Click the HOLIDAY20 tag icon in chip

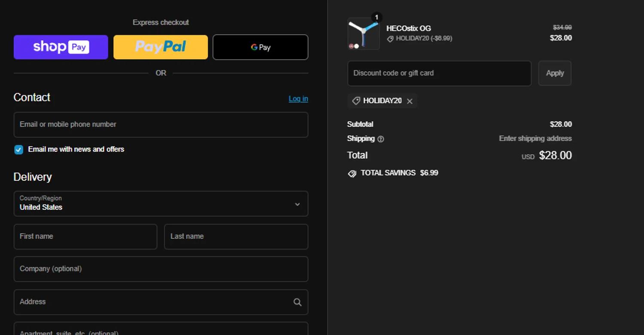click(356, 101)
